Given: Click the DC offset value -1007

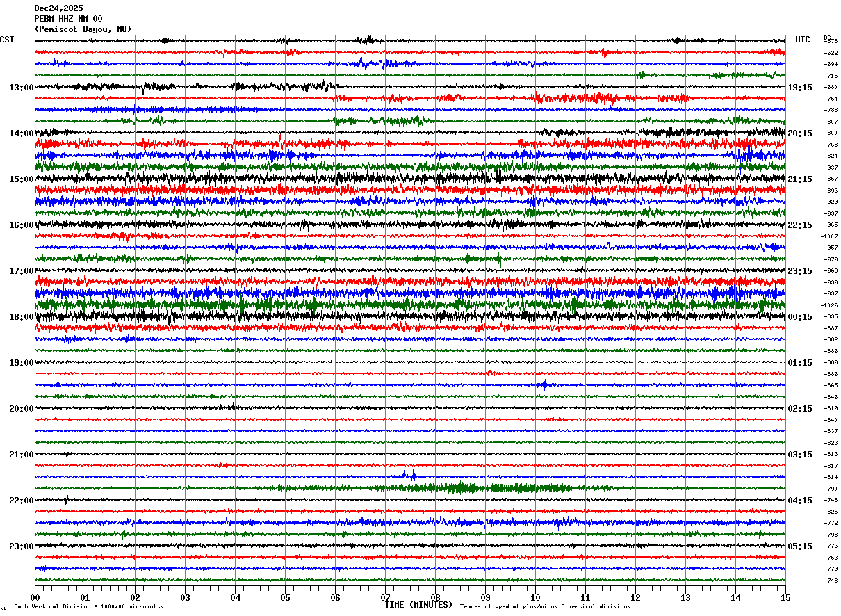Looking at the screenshot, I should pos(830,236).
